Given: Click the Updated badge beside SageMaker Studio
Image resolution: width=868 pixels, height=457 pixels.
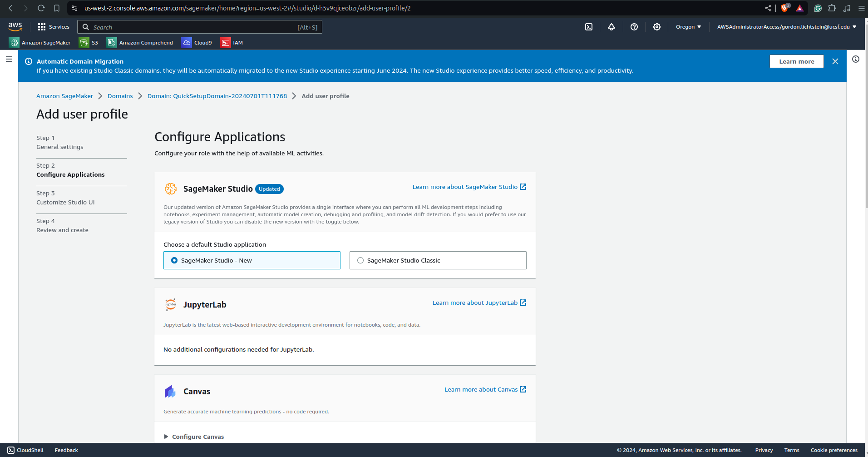Looking at the screenshot, I should pyautogui.click(x=269, y=189).
